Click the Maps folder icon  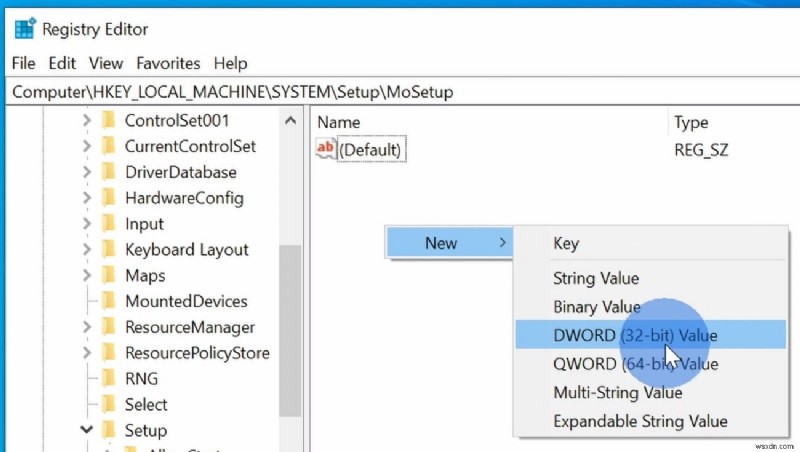click(108, 275)
